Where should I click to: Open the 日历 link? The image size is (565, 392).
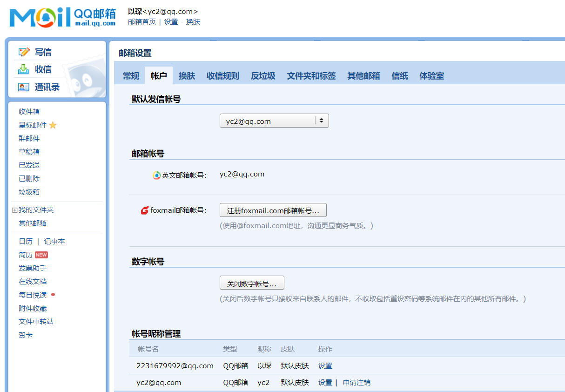(x=26, y=241)
